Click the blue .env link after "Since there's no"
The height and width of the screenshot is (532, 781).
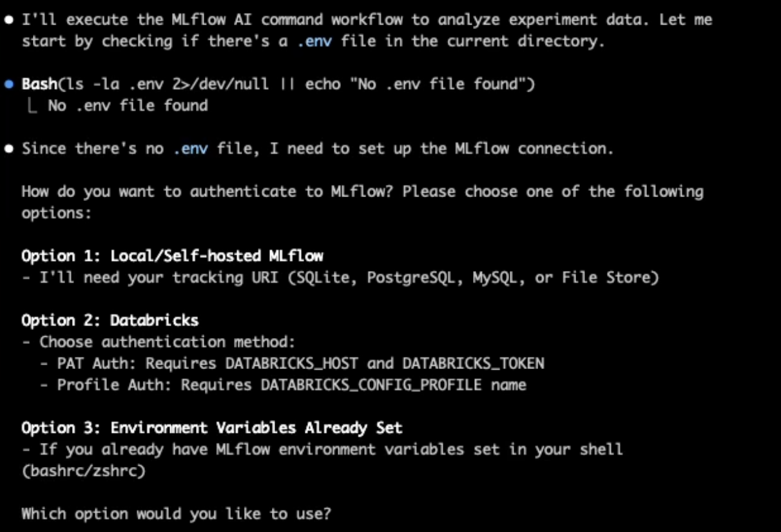coord(191,149)
